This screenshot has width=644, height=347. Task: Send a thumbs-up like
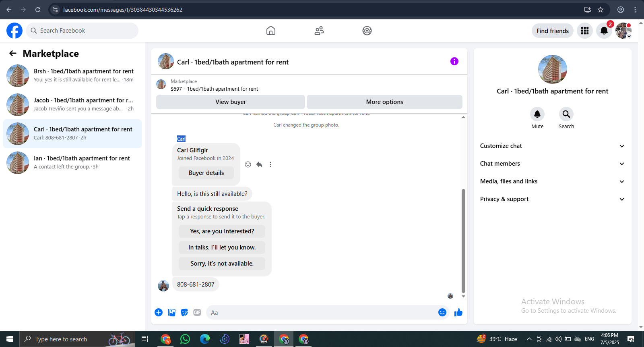pos(458,312)
